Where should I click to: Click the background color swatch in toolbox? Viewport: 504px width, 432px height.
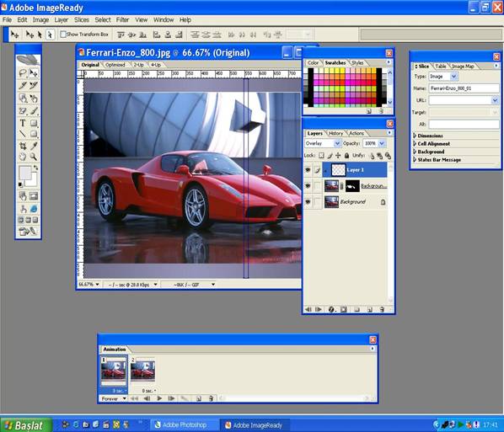[33, 182]
